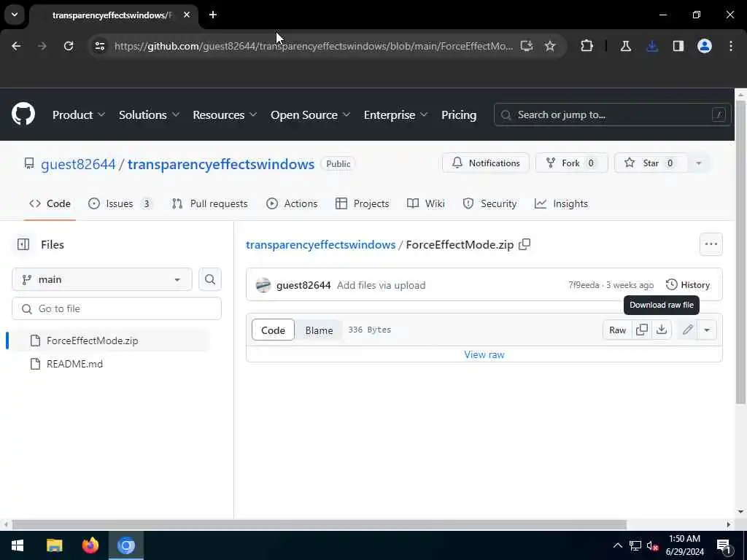The image size is (747, 560).
Task: Open File Explorer from taskbar
Action: [54, 545]
